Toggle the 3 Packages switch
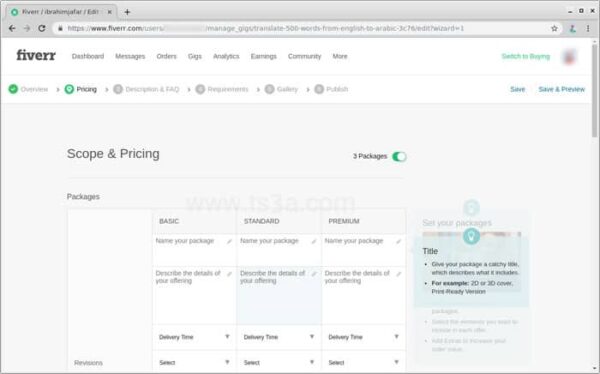The height and width of the screenshot is (374, 600). (x=399, y=157)
